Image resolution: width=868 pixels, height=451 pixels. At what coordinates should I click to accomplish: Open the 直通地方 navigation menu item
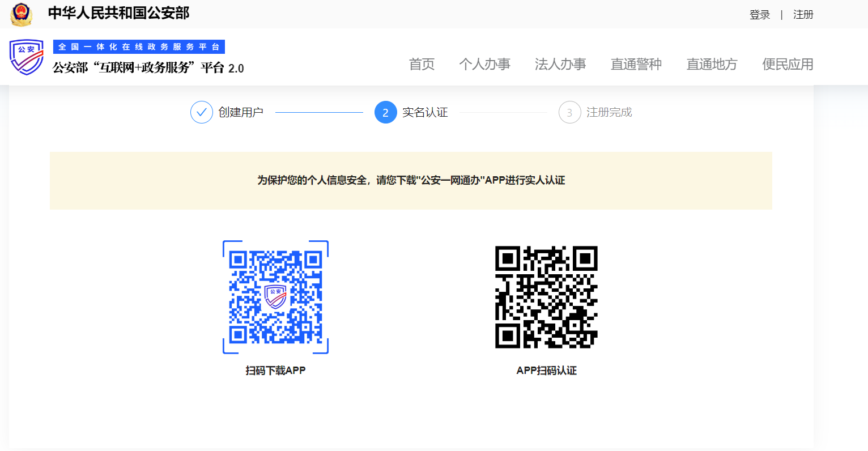[712, 64]
